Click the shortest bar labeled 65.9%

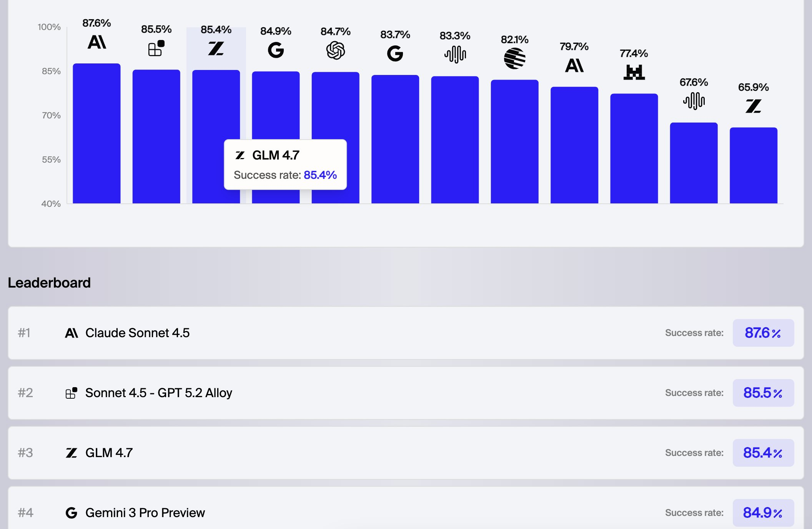pos(753,165)
